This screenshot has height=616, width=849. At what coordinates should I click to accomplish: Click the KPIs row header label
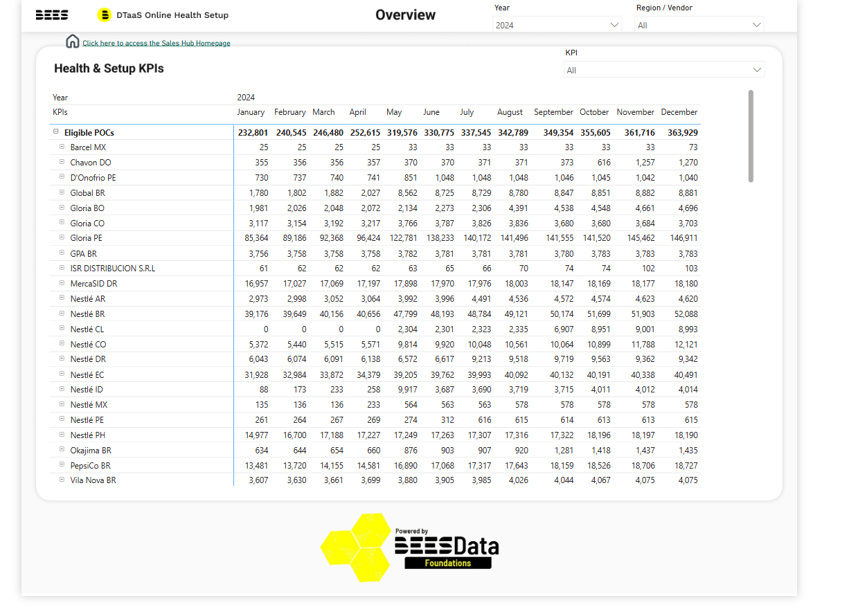click(60, 112)
